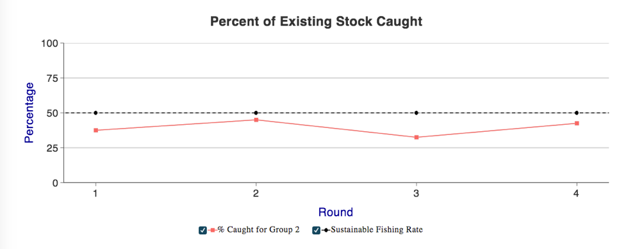
Task: Click the red Group 2 data point at Round 4
Action: [x=577, y=123]
